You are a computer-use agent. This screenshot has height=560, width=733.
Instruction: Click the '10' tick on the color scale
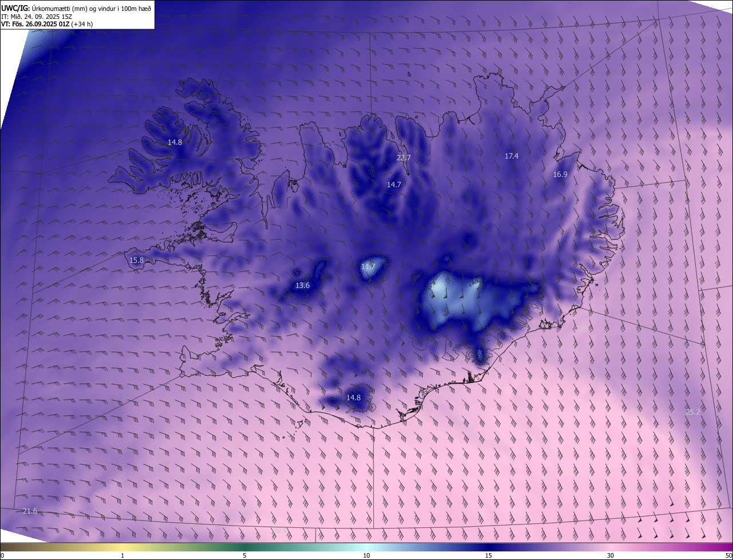(x=366, y=555)
